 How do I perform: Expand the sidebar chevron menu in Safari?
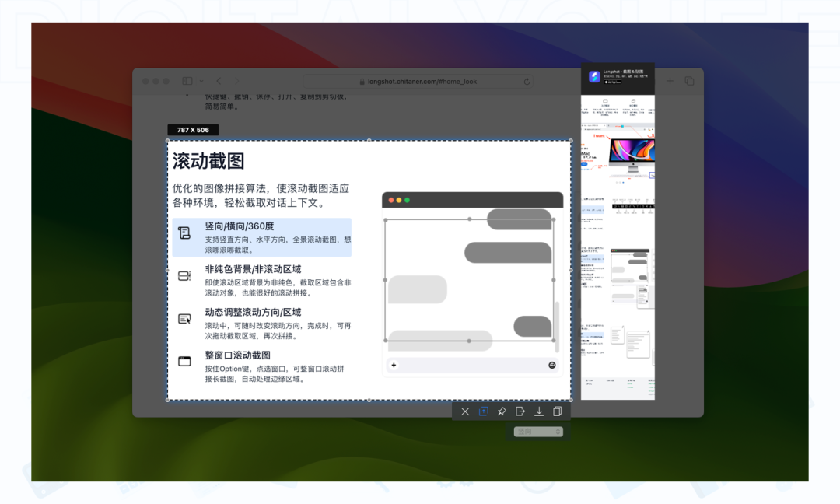point(201,81)
